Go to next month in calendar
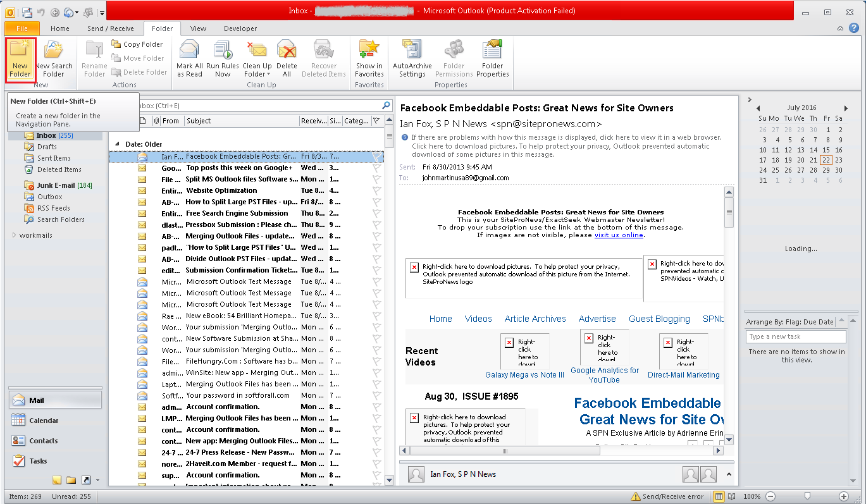Screen dimensions: 866x504 pos(846,108)
